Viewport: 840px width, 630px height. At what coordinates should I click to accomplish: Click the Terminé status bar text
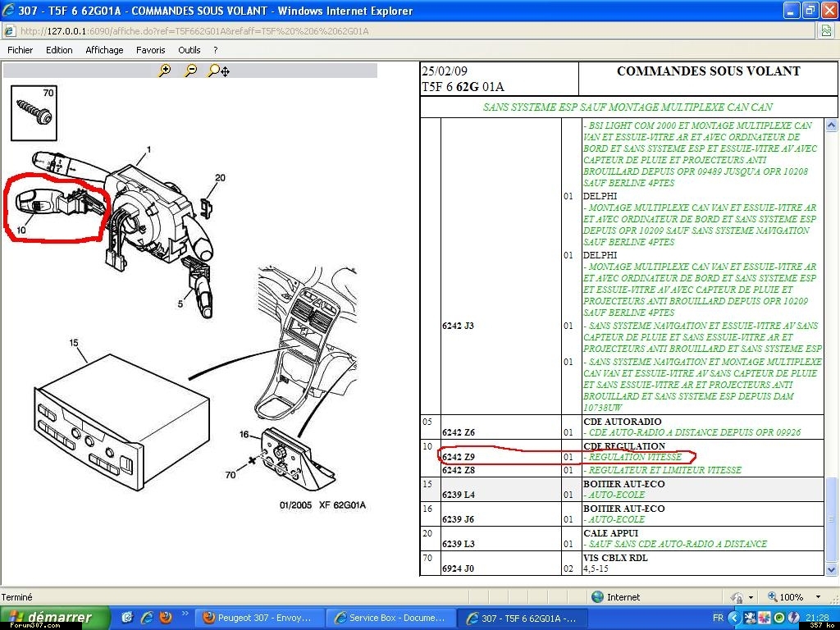pos(16,597)
